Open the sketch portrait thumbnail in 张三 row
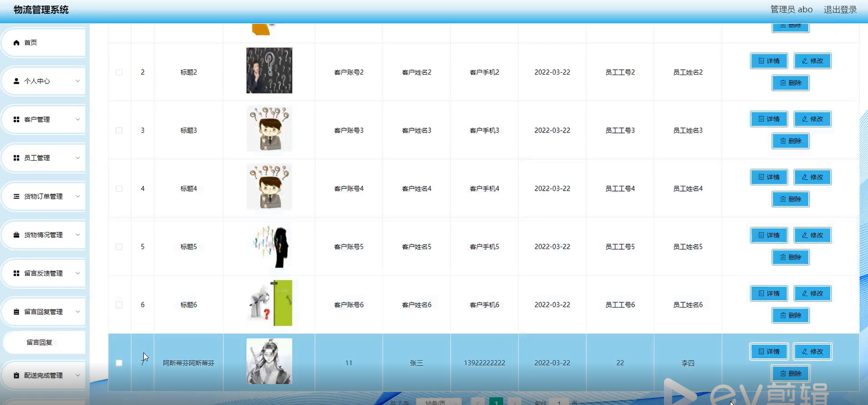 269,361
